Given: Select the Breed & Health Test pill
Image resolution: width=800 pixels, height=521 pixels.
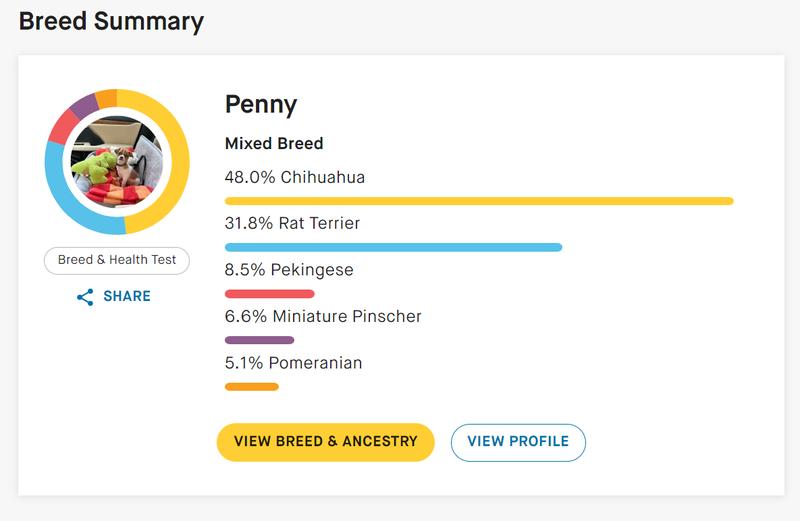Looking at the screenshot, I should coord(117,260).
